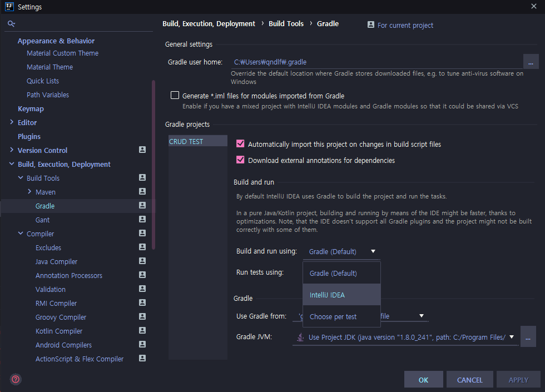Uncheck Automatically import this project checkbox

pos(240,143)
